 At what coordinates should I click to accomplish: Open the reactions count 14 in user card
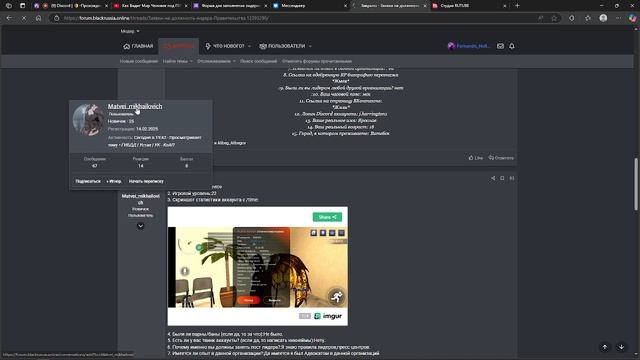(x=141, y=166)
